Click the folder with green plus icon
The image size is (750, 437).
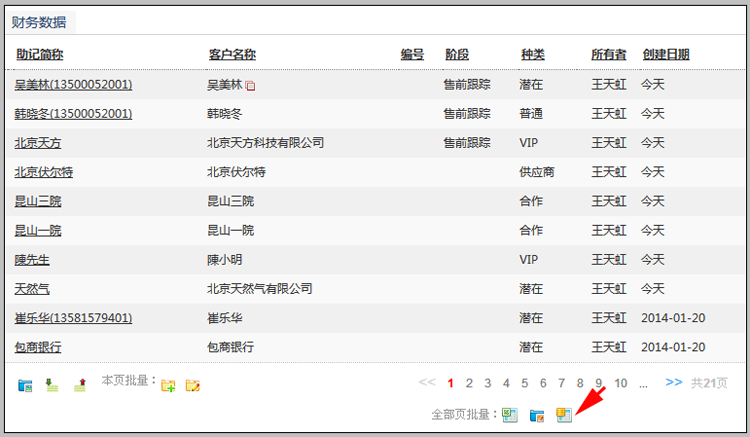168,385
